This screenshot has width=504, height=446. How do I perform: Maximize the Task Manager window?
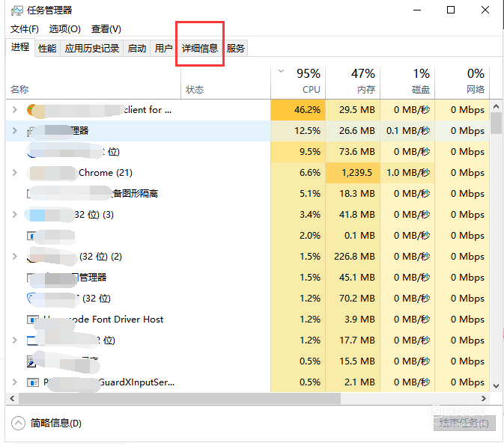[451, 10]
